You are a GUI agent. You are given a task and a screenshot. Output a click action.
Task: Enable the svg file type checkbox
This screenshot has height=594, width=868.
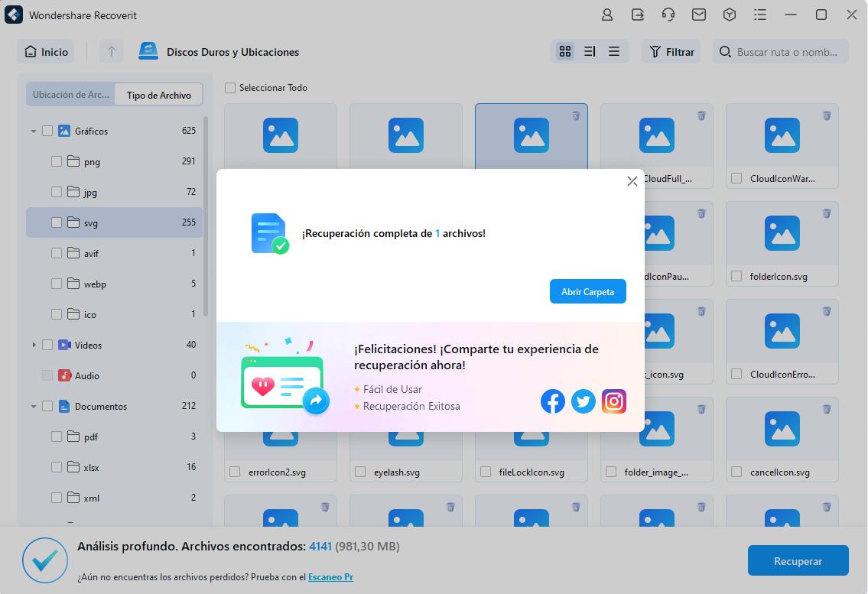click(57, 222)
